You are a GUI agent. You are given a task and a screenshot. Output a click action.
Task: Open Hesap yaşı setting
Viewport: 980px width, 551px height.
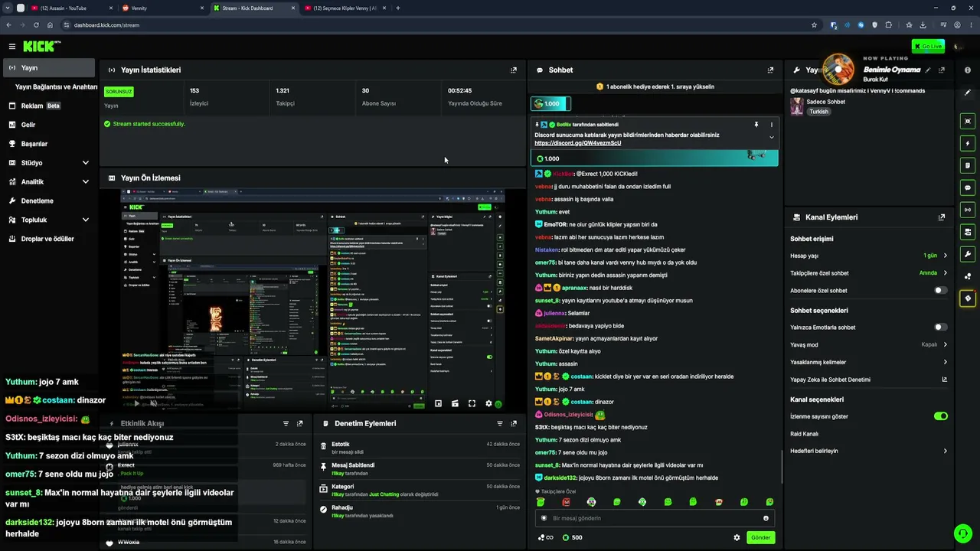click(869, 256)
